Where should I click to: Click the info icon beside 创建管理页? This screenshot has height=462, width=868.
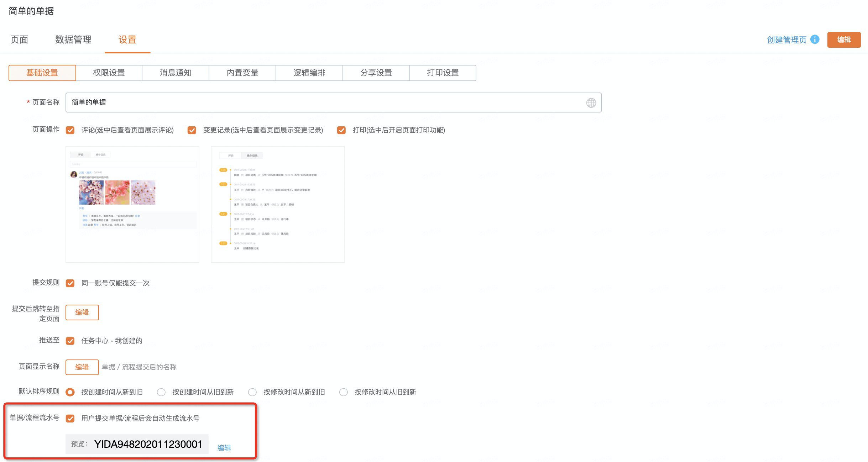815,40
